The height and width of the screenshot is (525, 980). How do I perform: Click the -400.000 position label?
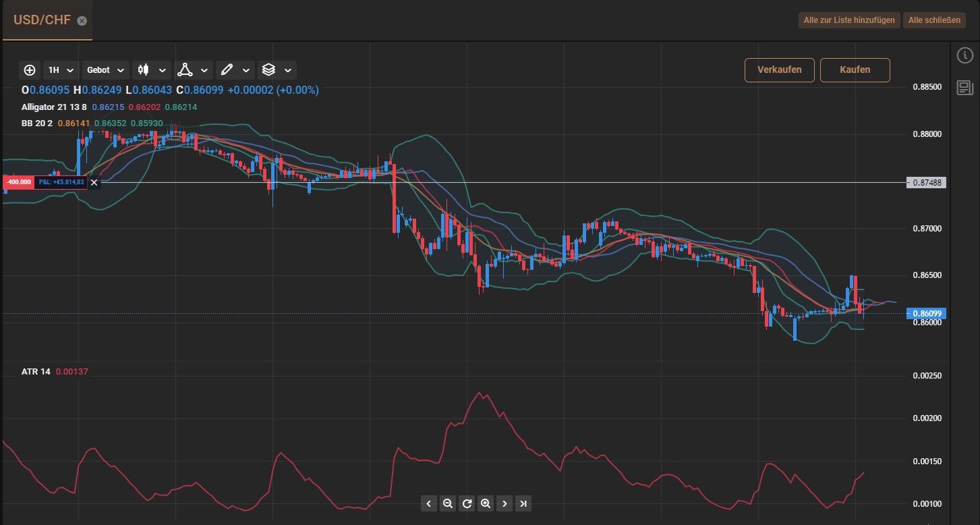19,182
